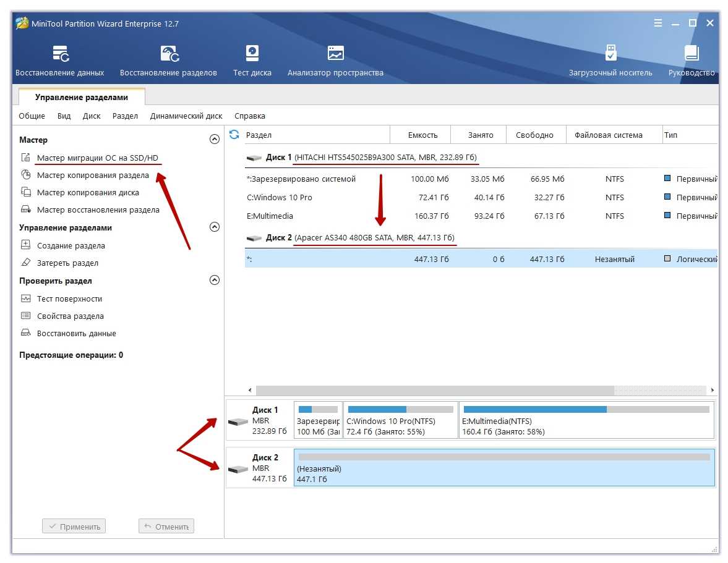Refresh the partition list with reload icon
Screen dimensions: 728x563
tap(234, 135)
